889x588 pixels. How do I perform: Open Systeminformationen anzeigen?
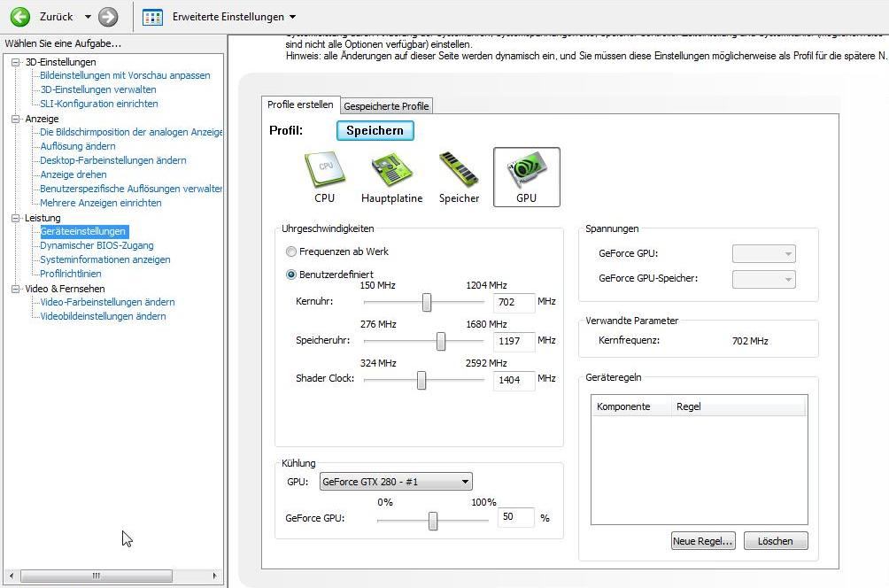pyautogui.click(x=104, y=259)
